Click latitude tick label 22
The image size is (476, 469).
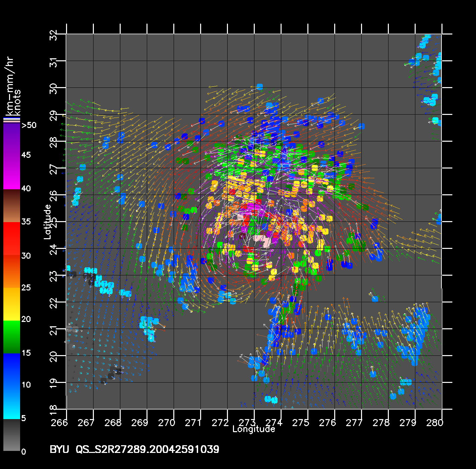tap(54, 303)
